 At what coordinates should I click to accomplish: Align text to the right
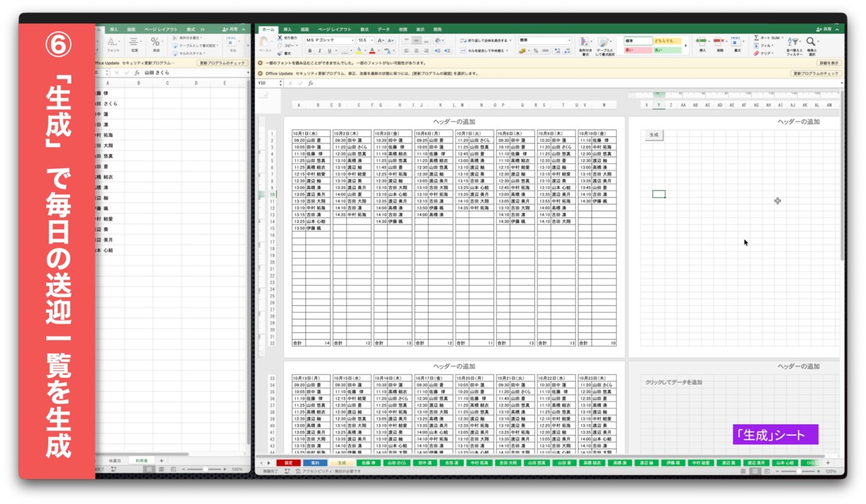(x=427, y=50)
